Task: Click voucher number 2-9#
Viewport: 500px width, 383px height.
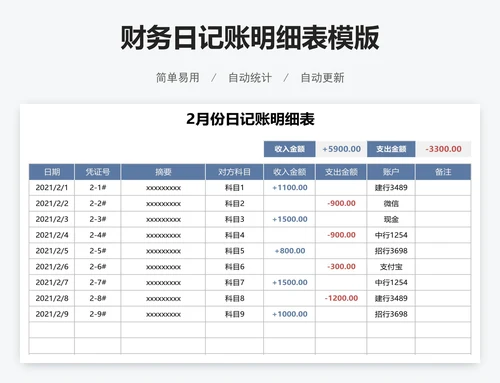Action: (98, 314)
